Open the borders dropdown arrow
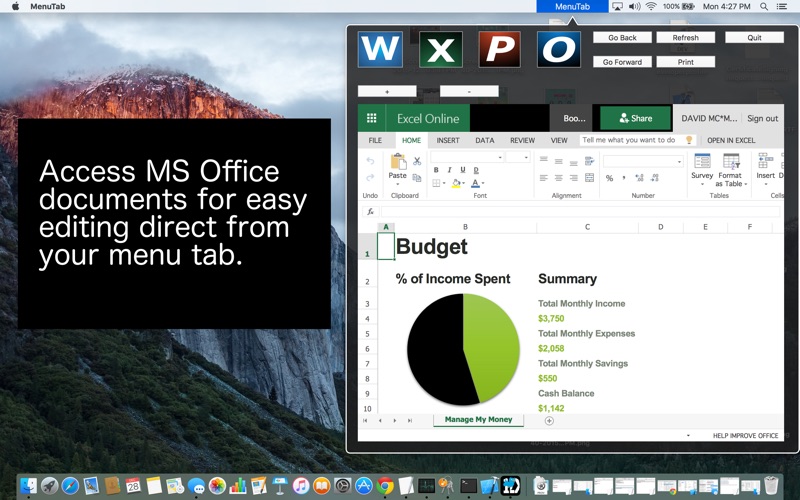800x500 pixels. pyautogui.click(x=444, y=183)
